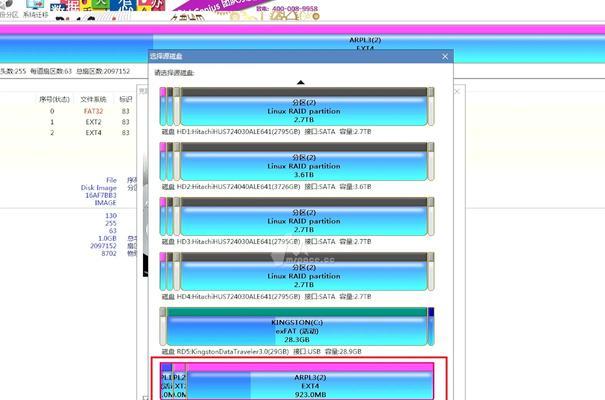Click the 文件系统 column header
Viewport: 605px width, 400px height.
(x=93, y=100)
